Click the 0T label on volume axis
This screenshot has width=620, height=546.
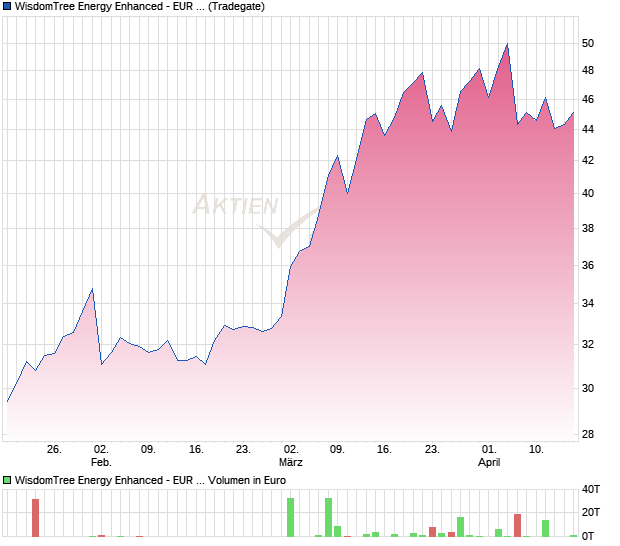590,537
